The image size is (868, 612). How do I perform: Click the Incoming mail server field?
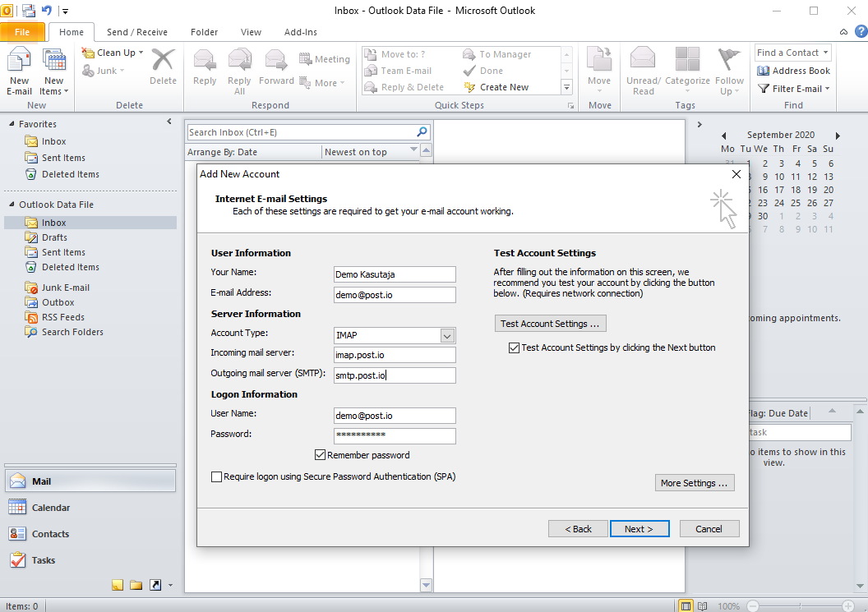click(x=395, y=355)
